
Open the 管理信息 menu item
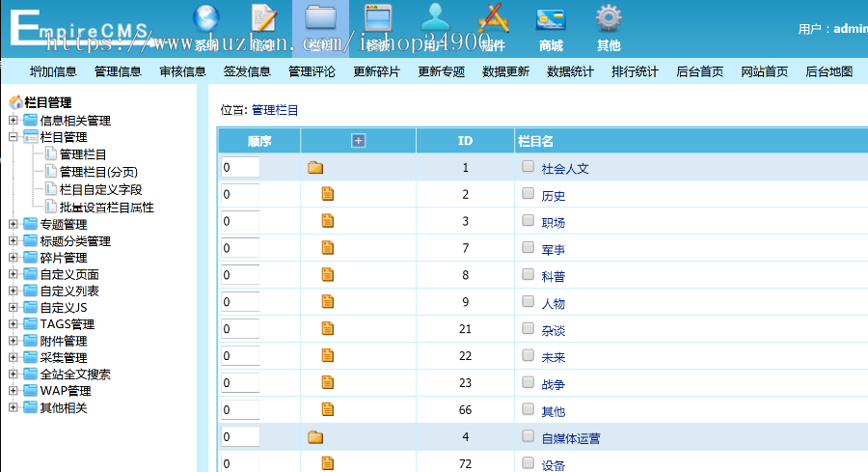point(118,71)
